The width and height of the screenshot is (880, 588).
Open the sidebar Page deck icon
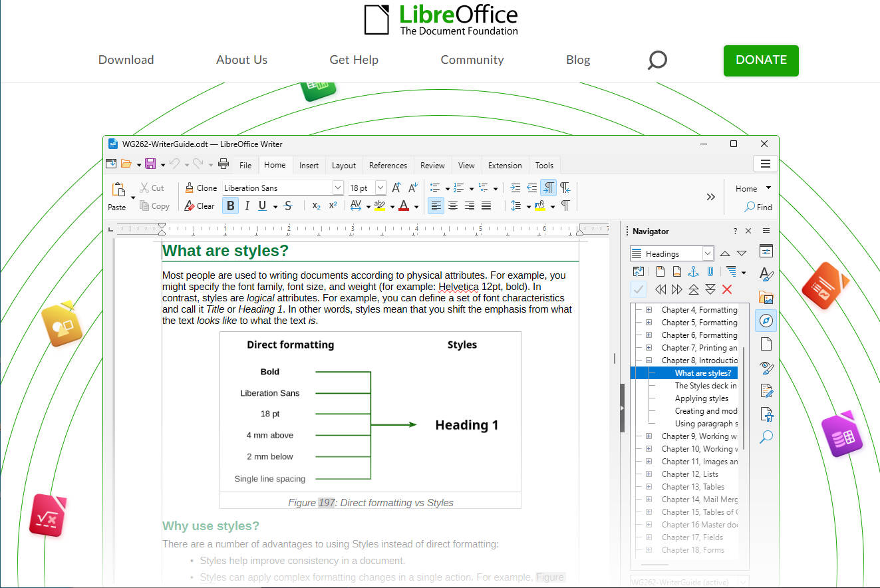766,344
